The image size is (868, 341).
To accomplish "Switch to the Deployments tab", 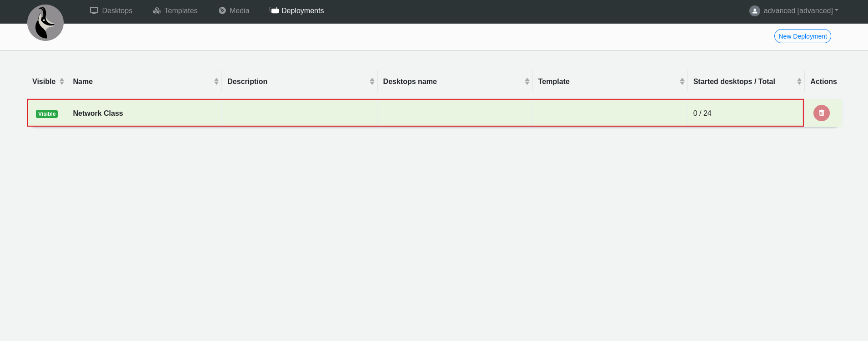I will click(x=297, y=11).
